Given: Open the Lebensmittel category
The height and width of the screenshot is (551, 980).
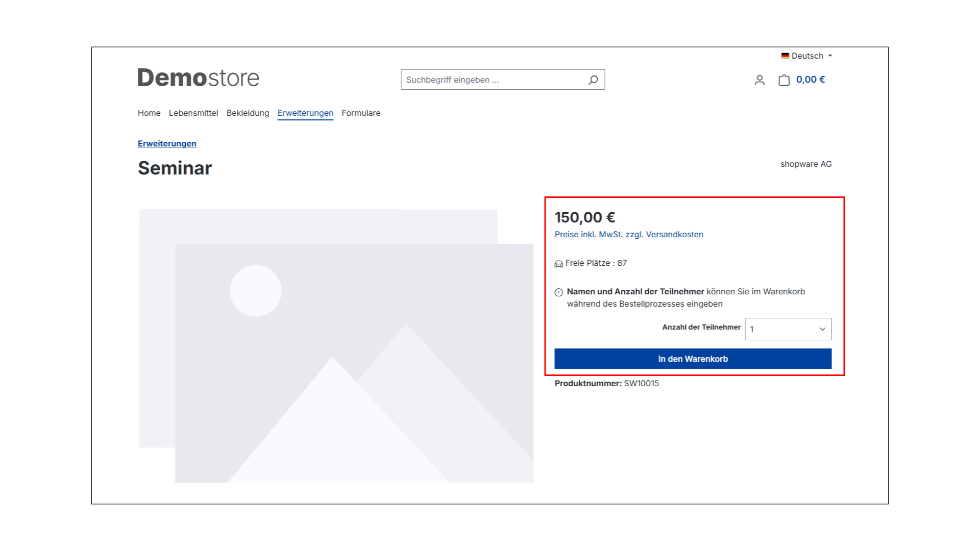Looking at the screenshot, I should (193, 113).
